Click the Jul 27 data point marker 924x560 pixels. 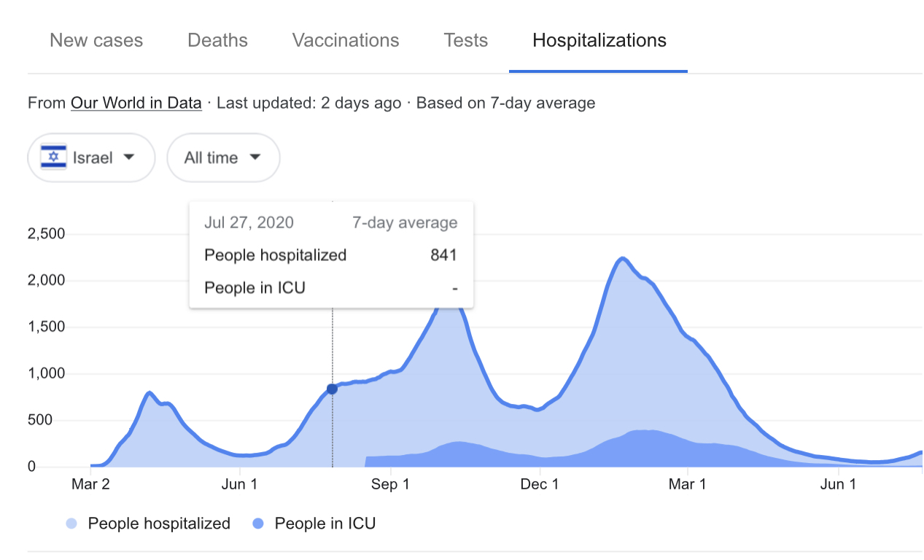(332, 389)
